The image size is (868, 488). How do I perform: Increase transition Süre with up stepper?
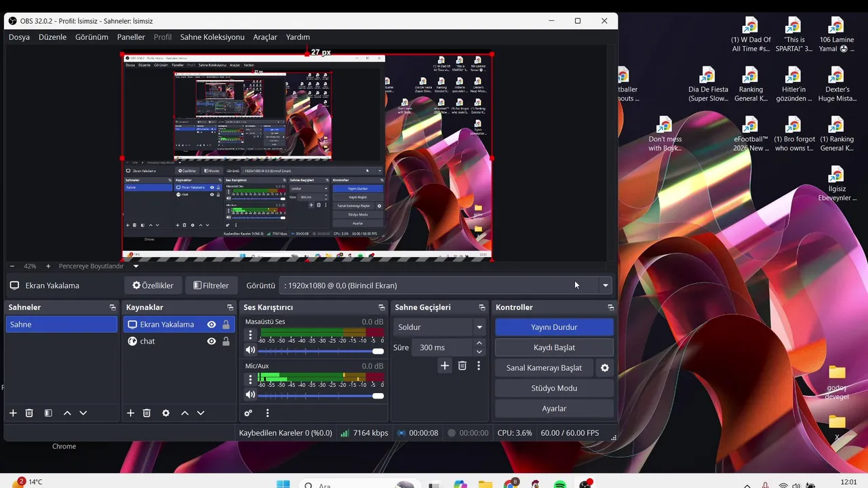tap(479, 343)
